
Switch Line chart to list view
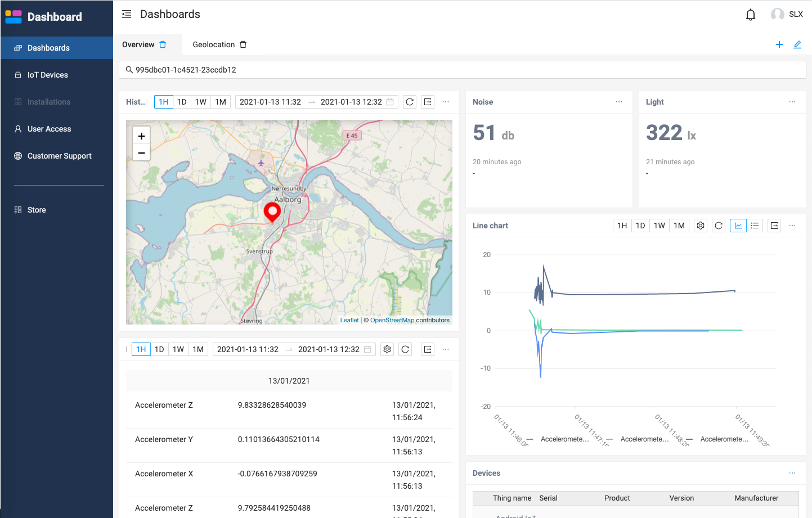pos(755,226)
